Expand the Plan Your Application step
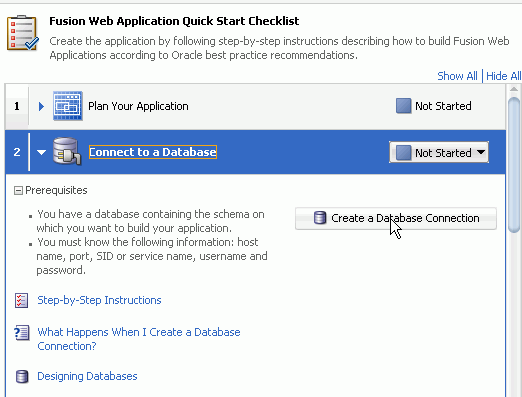522x397 pixels. [x=41, y=106]
